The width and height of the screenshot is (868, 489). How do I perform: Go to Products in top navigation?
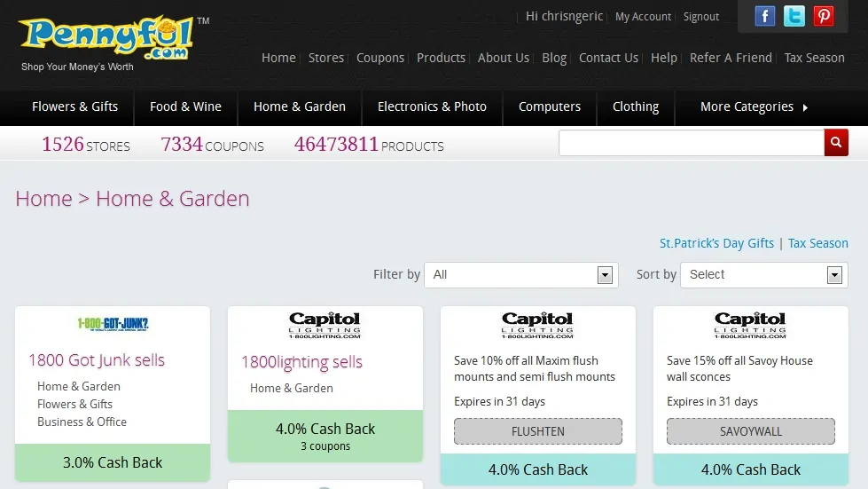[441, 58]
